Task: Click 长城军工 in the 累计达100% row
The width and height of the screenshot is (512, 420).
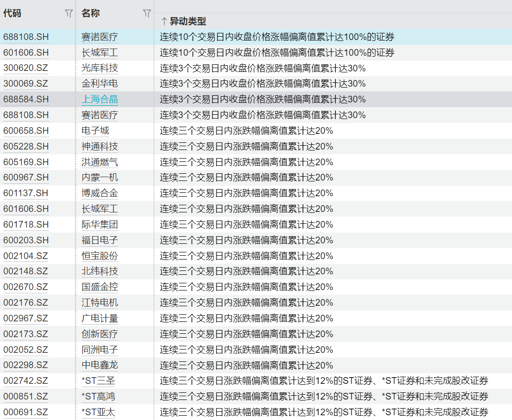Action: 100,53
